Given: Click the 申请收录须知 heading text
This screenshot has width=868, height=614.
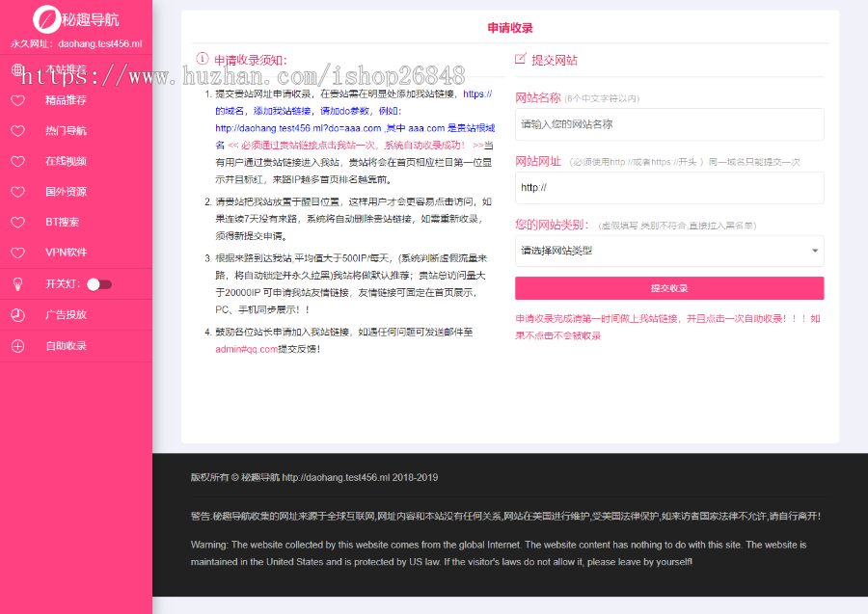Looking at the screenshot, I should click(x=250, y=61).
